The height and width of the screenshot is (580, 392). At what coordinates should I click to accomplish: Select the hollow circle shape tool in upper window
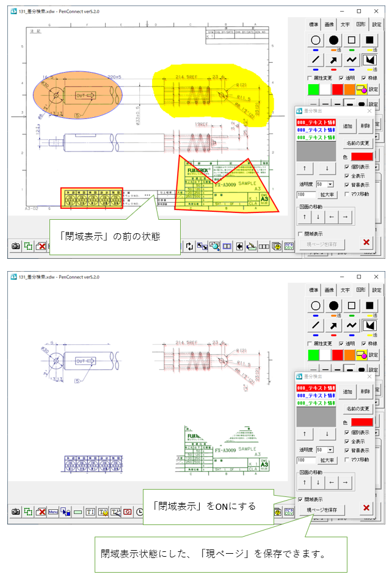pyautogui.click(x=316, y=41)
